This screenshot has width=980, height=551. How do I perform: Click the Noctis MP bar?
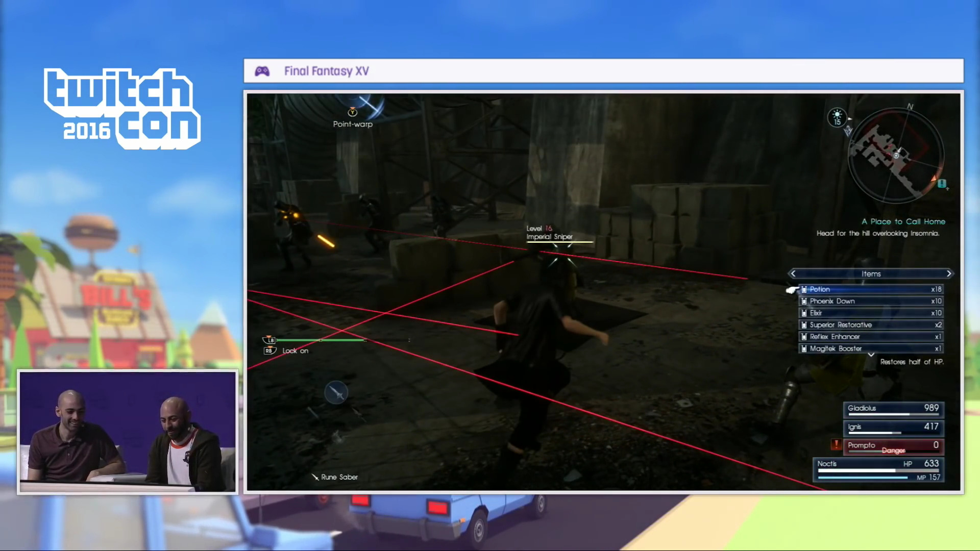point(863,478)
